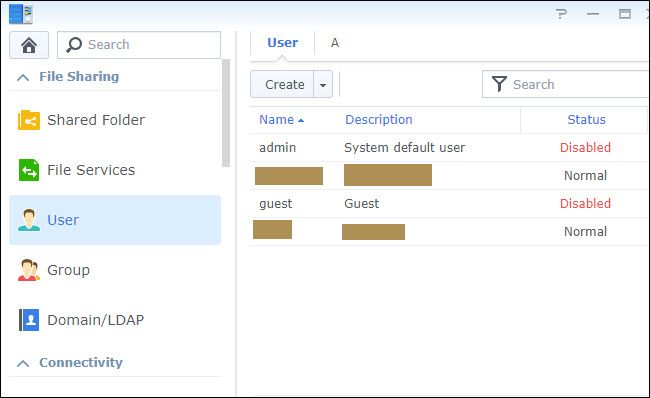This screenshot has width=650, height=398.
Task: Click Disabled status of guest
Action: tap(585, 204)
